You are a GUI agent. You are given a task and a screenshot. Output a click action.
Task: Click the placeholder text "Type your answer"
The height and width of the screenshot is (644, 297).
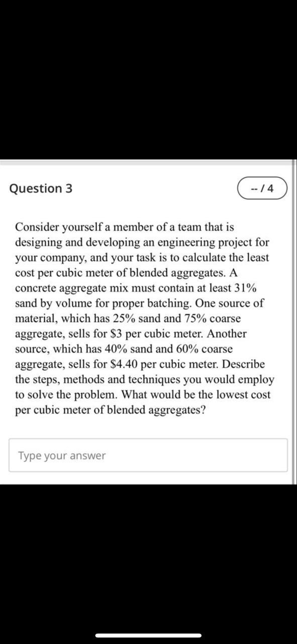[x=61, y=455]
